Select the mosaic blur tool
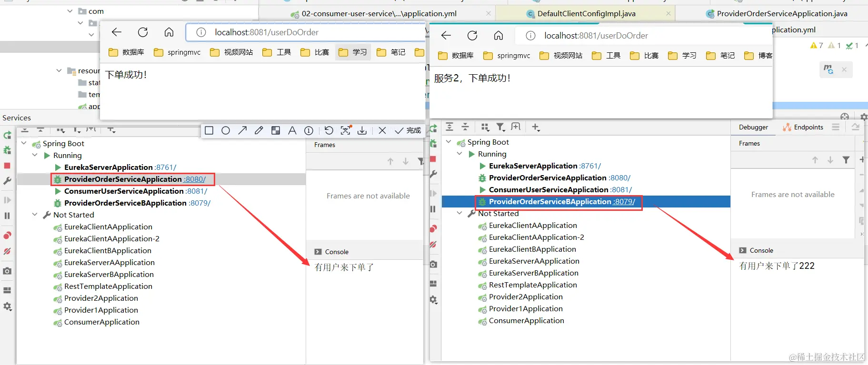The height and width of the screenshot is (365, 868). click(x=276, y=130)
